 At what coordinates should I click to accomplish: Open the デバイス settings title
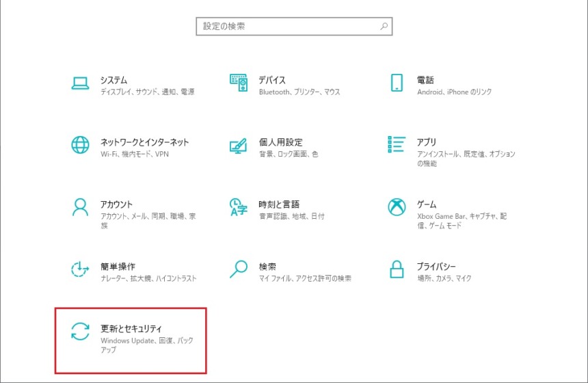click(x=272, y=80)
